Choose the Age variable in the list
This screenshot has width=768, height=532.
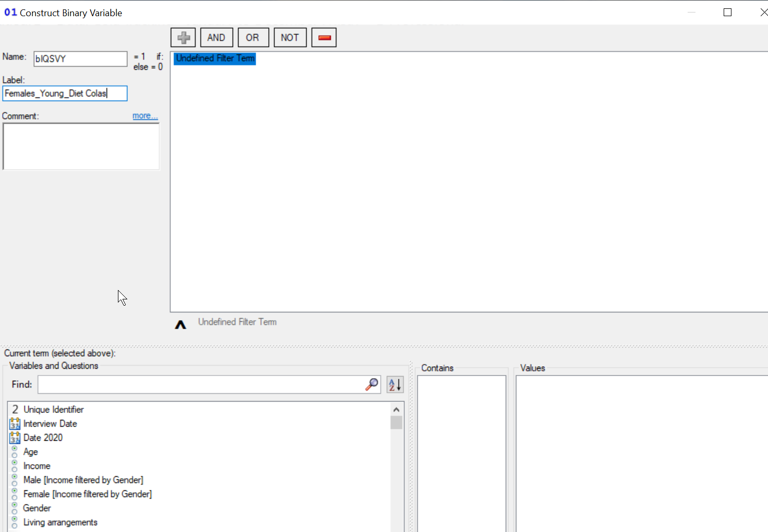(31, 452)
